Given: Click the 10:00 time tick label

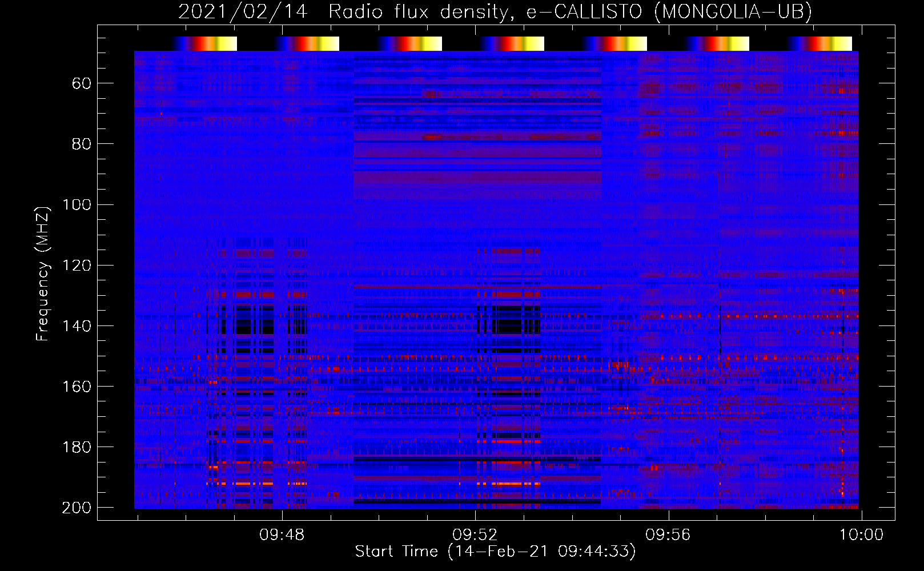Looking at the screenshot, I should (861, 535).
